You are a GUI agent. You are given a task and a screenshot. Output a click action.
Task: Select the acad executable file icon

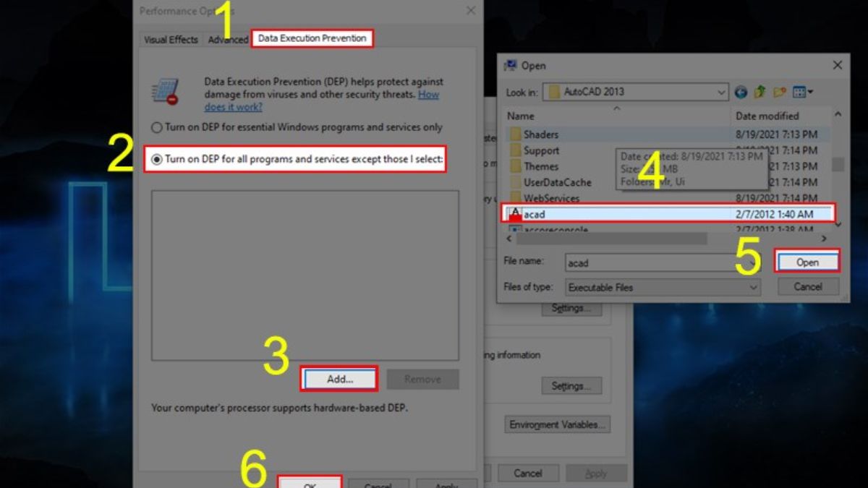(515, 214)
